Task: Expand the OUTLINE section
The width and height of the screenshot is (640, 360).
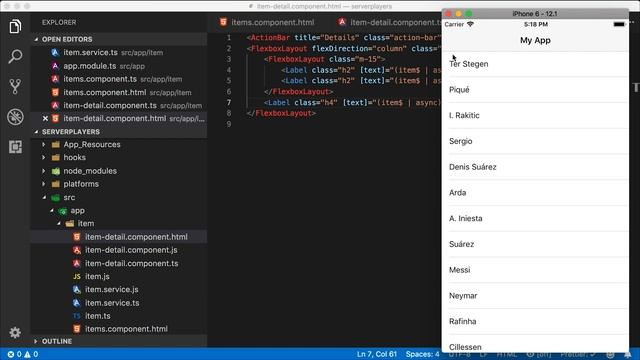Action: coord(36,341)
